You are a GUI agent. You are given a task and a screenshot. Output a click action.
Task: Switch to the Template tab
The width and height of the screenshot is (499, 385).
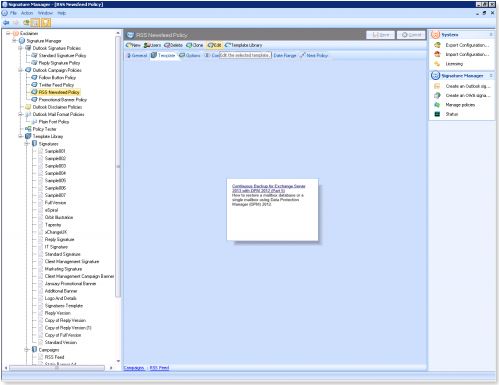[163, 55]
